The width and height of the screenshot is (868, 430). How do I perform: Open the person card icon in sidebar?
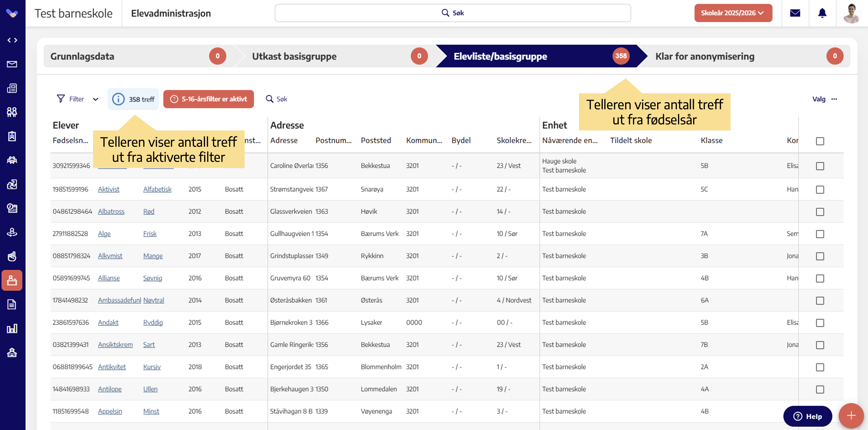coord(12,208)
